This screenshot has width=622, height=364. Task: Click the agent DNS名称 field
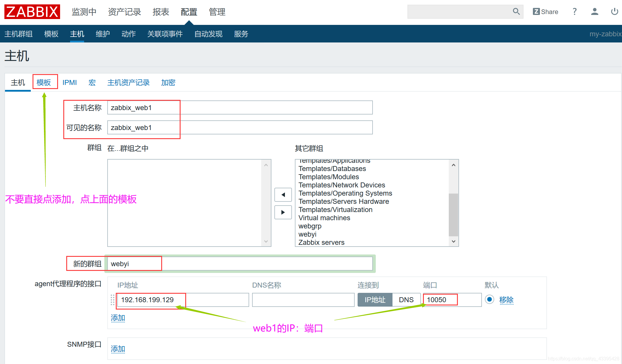click(x=303, y=300)
